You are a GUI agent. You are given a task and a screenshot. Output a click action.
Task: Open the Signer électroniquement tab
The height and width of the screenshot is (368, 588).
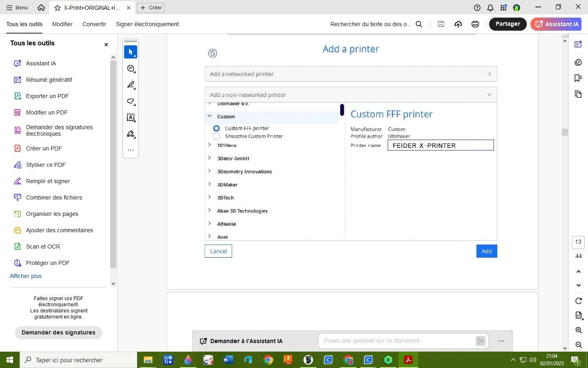pyautogui.click(x=147, y=24)
